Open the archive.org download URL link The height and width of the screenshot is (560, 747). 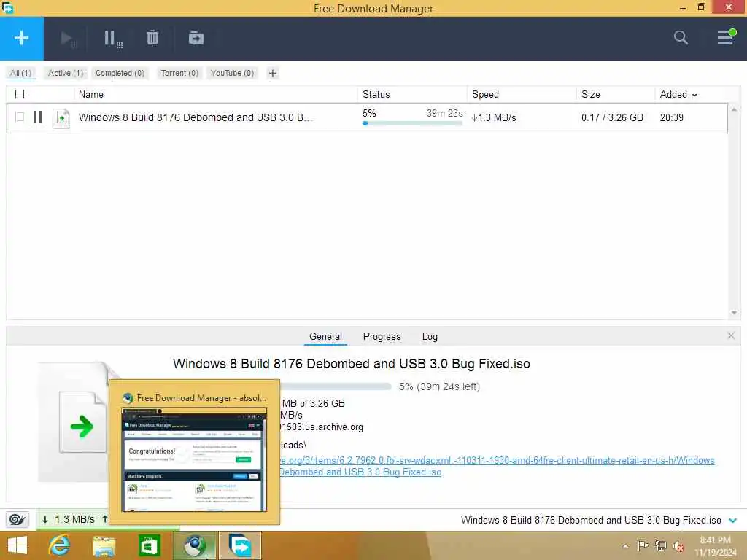tap(496, 466)
